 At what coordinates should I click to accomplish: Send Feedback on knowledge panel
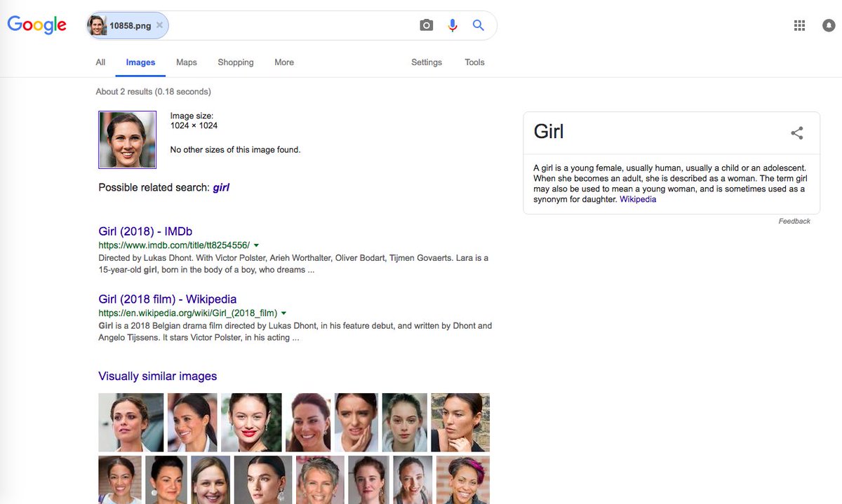click(x=794, y=222)
